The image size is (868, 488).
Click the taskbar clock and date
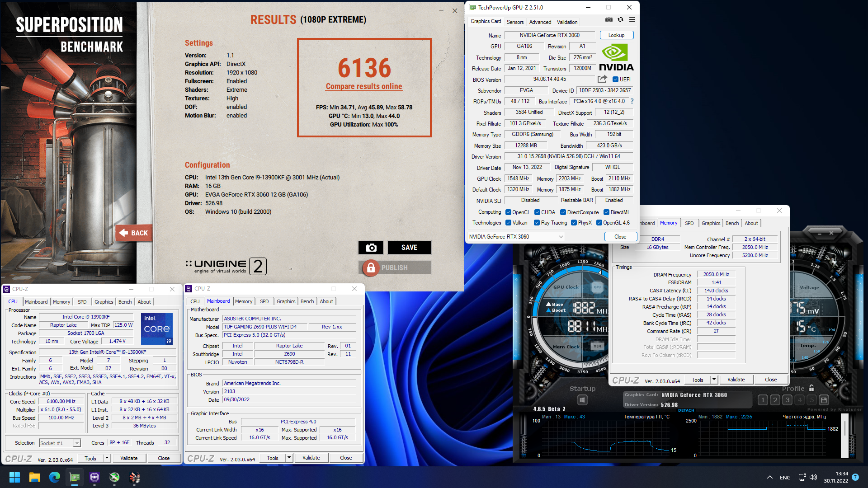(x=836, y=477)
